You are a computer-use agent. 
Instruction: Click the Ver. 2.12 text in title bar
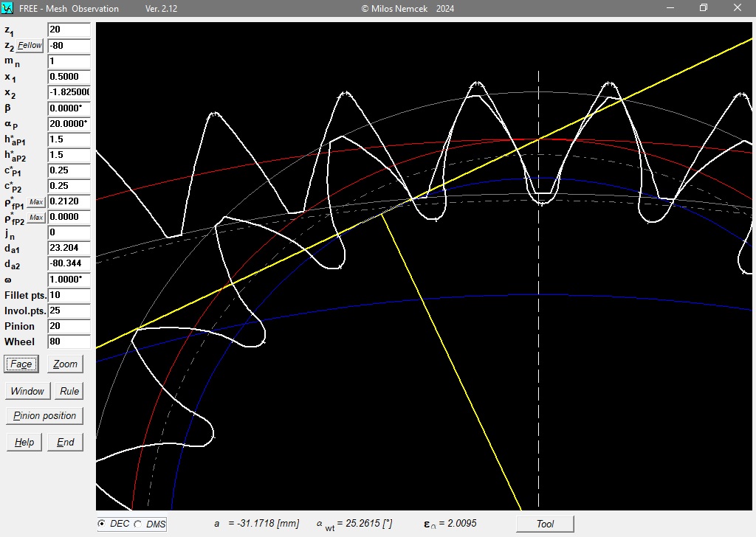pyautogui.click(x=161, y=8)
